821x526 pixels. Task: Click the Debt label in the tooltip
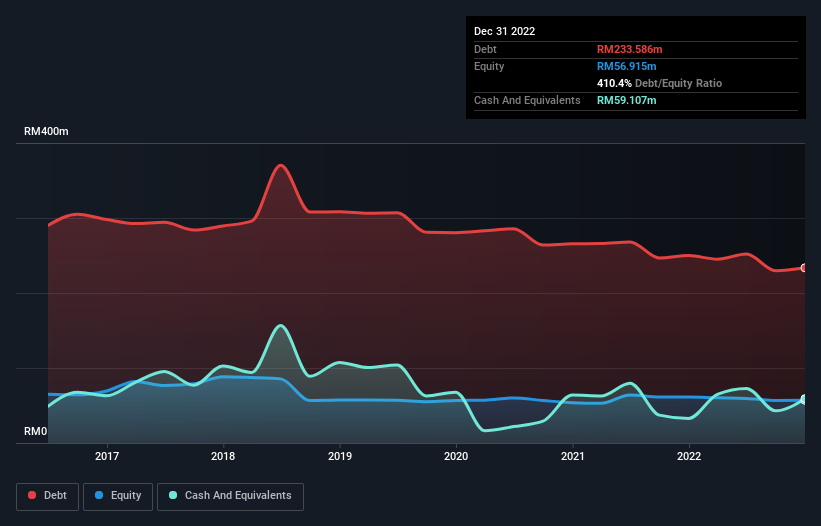point(485,49)
